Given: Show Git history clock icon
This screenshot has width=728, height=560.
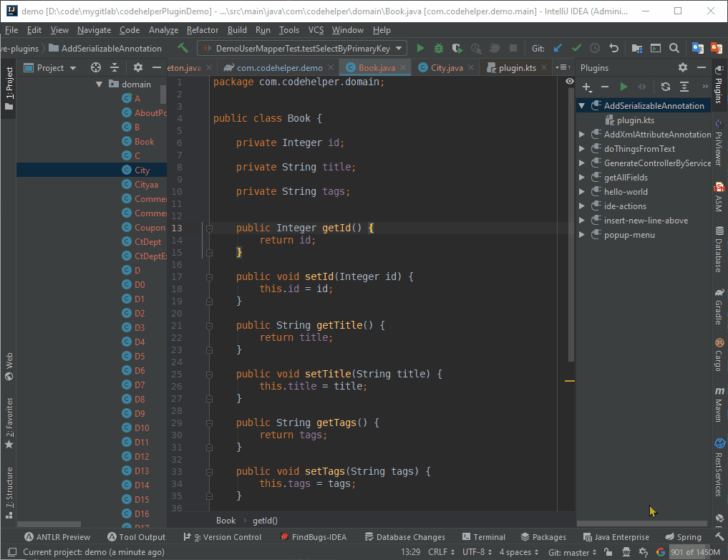Looking at the screenshot, I should 595,48.
